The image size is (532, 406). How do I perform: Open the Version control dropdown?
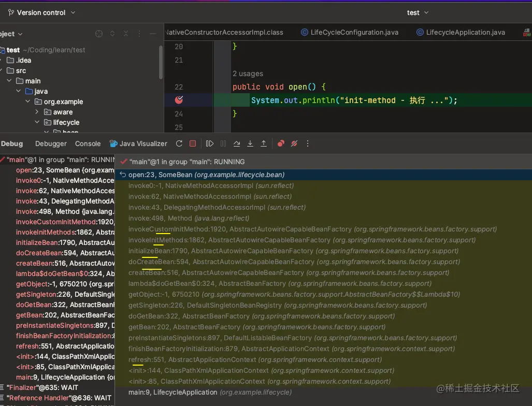[41, 12]
